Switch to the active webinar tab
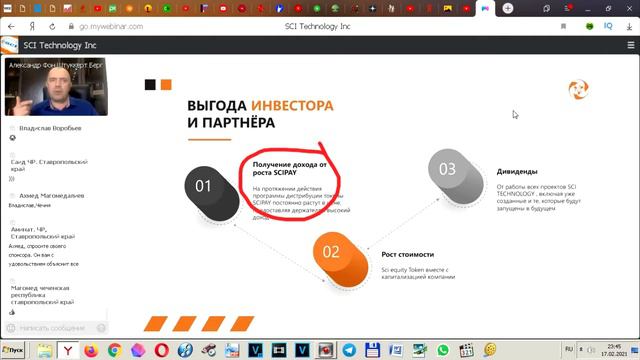640x360 pixels. pos(485,9)
